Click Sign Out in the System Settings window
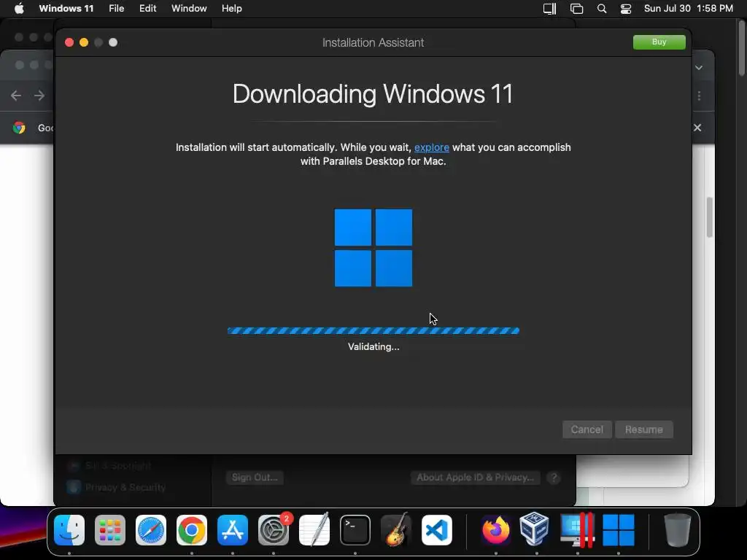Viewport: 747px width, 560px height. click(255, 477)
